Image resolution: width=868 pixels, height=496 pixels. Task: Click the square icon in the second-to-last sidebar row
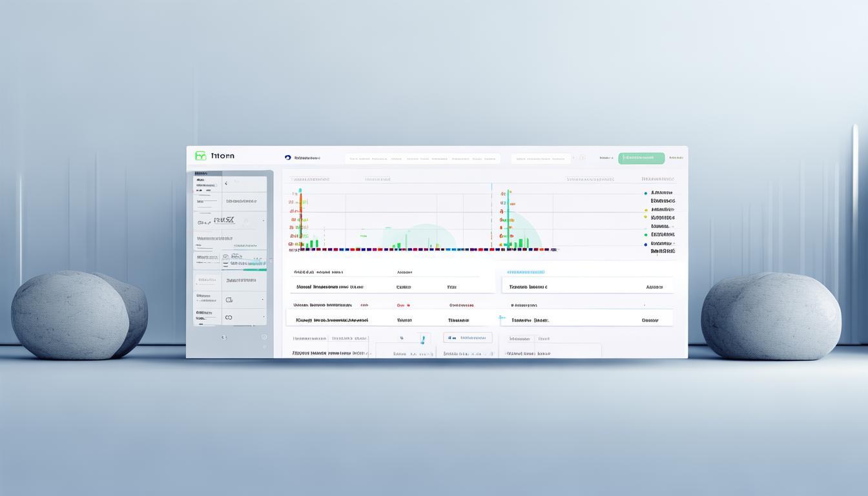[228, 300]
